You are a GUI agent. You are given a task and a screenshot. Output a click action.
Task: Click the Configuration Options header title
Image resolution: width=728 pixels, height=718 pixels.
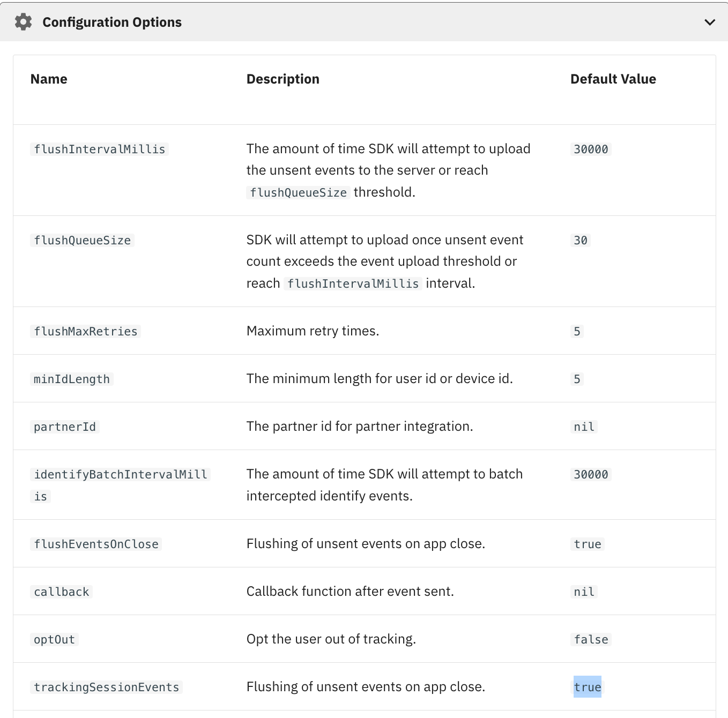(x=112, y=22)
